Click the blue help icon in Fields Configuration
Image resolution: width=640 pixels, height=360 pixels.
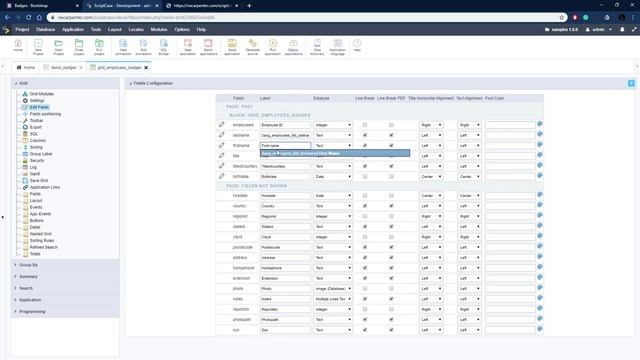tap(631, 83)
